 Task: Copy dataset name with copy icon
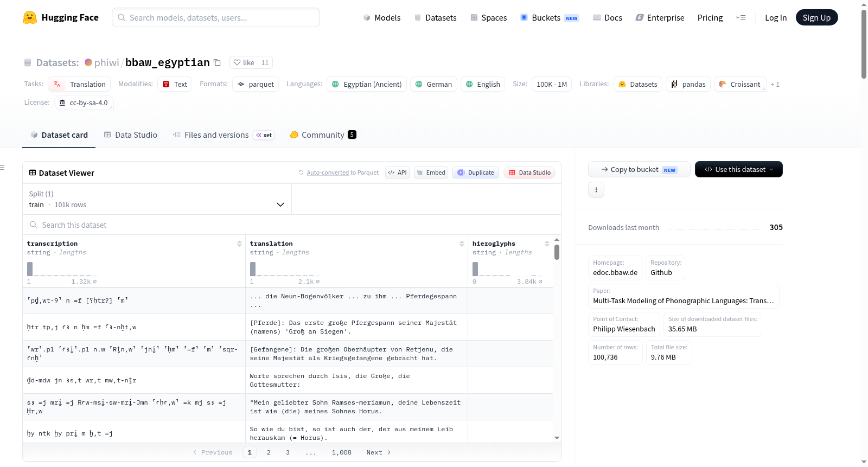click(217, 62)
